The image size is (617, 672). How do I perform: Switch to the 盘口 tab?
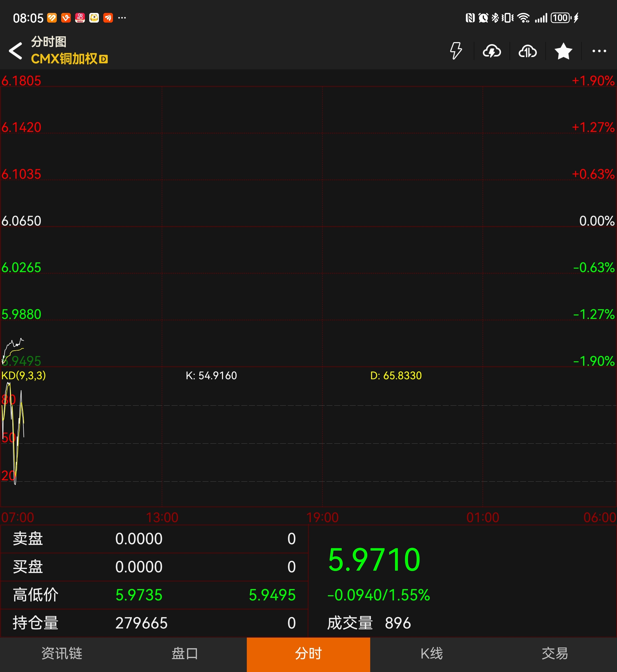[185, 654]
